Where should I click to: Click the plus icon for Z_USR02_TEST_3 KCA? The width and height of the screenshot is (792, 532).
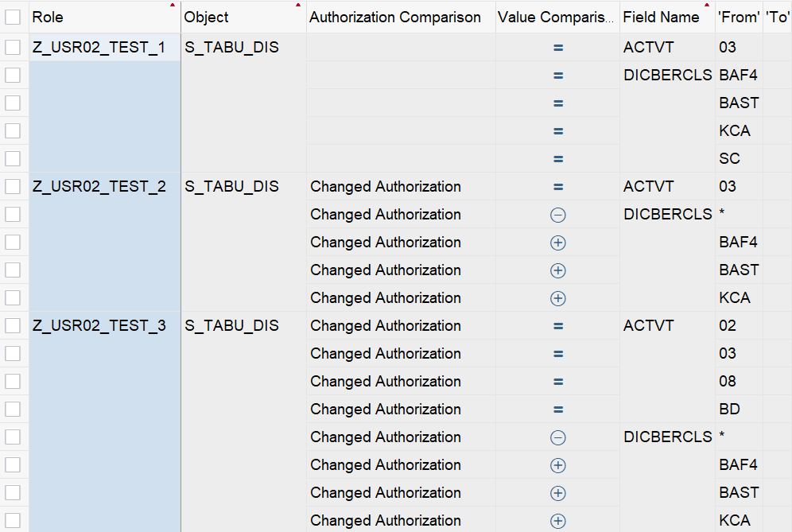click(x=558, y=521)
